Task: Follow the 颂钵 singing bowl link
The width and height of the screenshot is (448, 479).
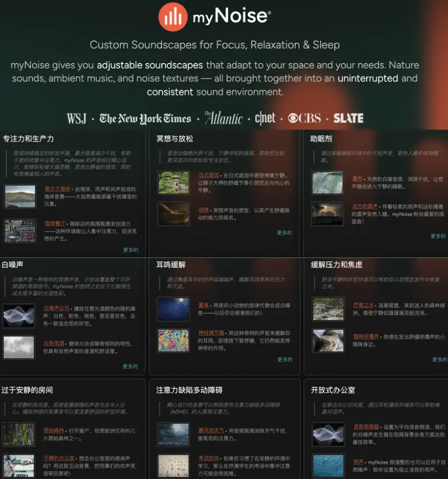Action: tap(204, 210)
